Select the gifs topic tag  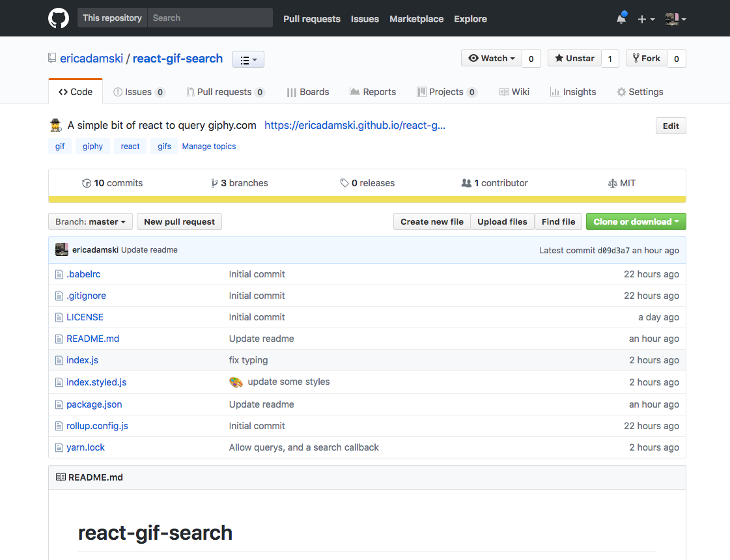(164, 146)
